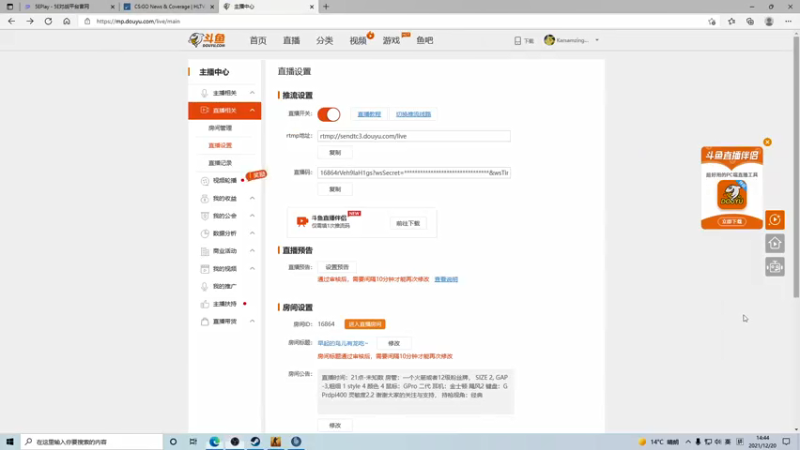The image size is (800, 450).
Task: Click the browser back arrow
Action: pos(11,21)
